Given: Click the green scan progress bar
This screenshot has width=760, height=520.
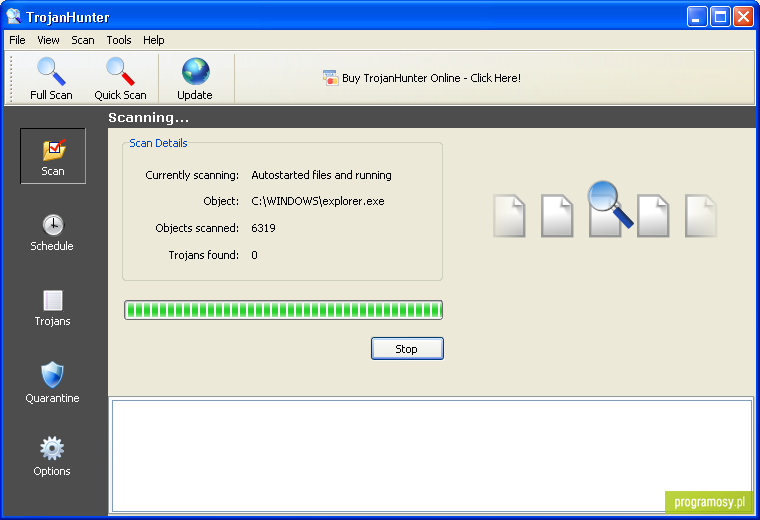Looking at the screenshot, I should point(284,310).
